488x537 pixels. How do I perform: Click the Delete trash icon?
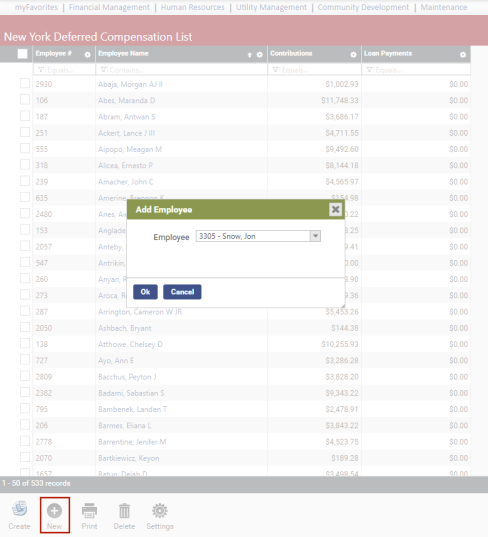point(124,511)
